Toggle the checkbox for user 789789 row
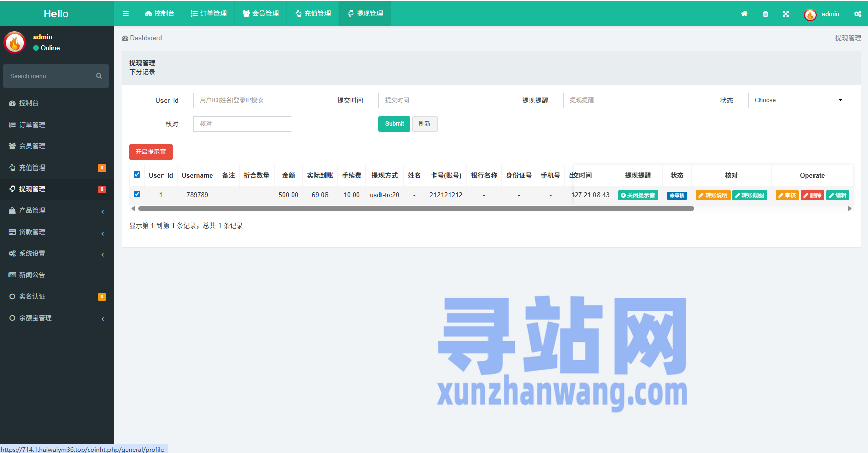 [x=137, y=194]
